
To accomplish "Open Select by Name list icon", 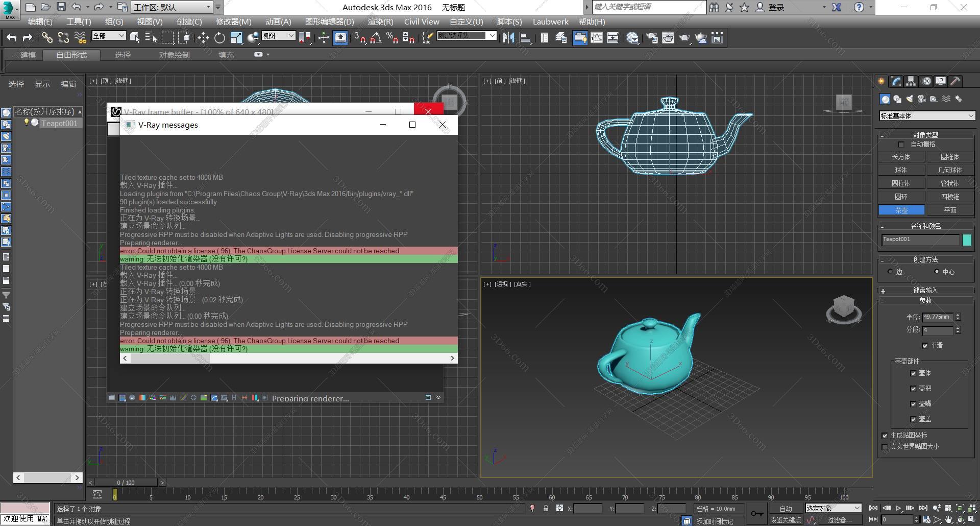I will click(151, 38).
